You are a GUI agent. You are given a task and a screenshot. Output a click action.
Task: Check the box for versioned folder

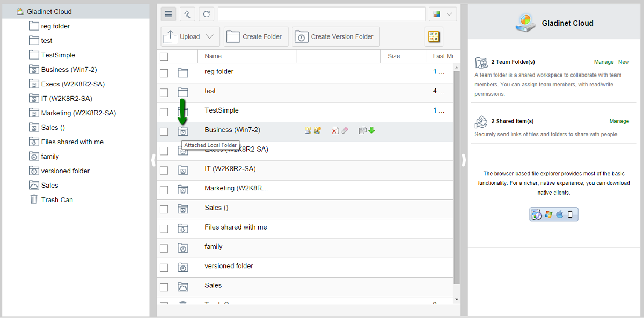click(164, 268)
